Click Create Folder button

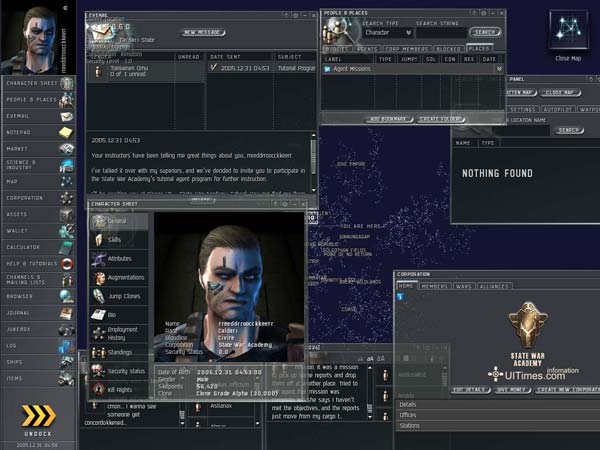[x=440, y=119]
